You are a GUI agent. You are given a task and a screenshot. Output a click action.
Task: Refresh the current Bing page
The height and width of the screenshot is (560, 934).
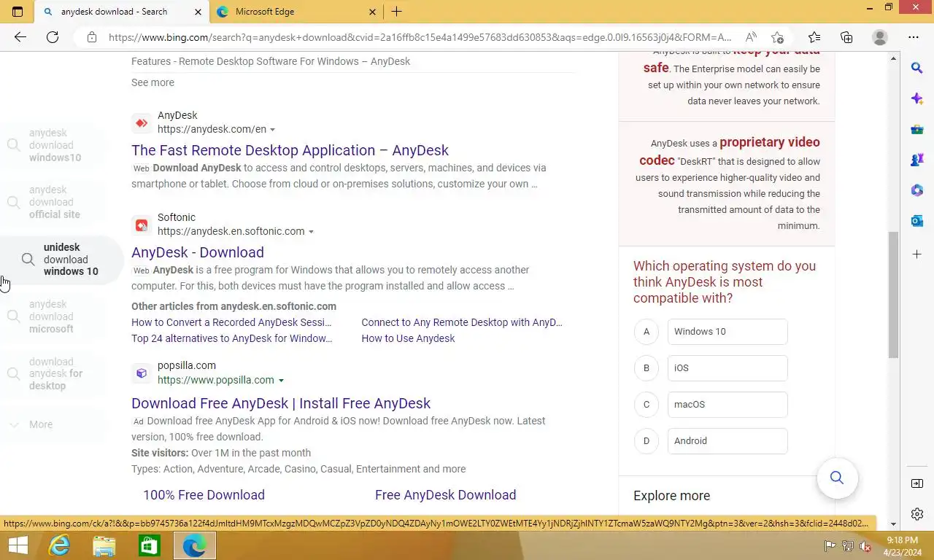[x=53, y=37]
